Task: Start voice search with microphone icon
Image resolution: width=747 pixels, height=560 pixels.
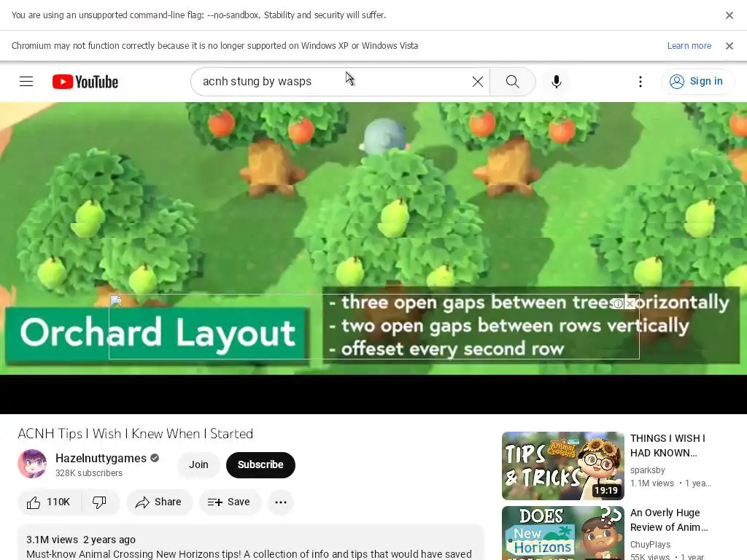Action: click(x=556, y=82)
